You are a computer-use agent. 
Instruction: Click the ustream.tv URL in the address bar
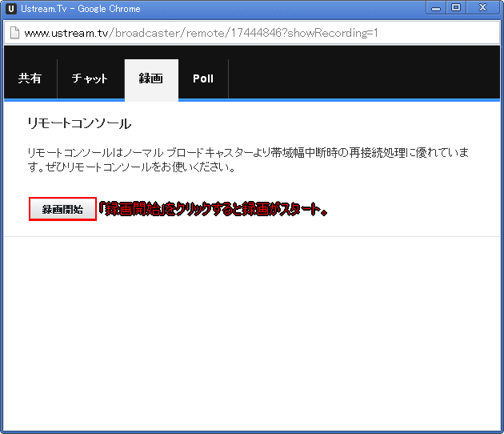(201, 33)
